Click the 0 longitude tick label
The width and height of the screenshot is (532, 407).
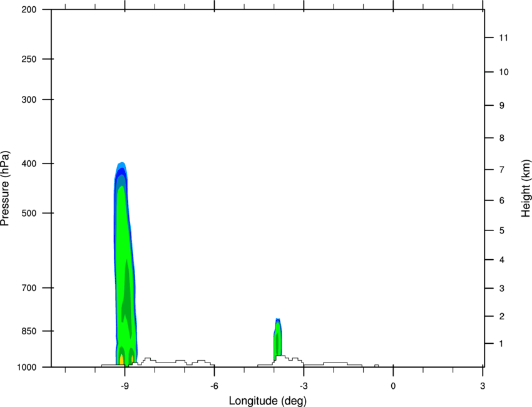coord(393,386)
